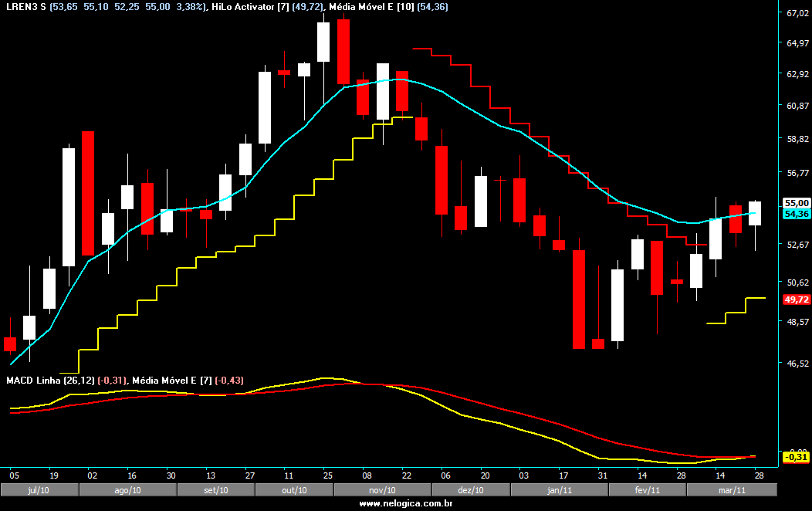Click the cyan 54,36 average tag on axis

pyautogui.click(x=797, y=214)
